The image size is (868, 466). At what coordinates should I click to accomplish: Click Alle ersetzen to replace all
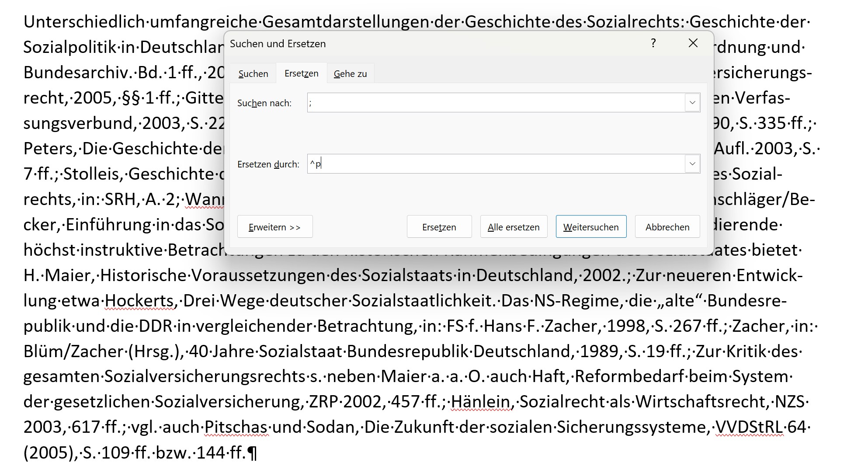[x=513, y=227]
